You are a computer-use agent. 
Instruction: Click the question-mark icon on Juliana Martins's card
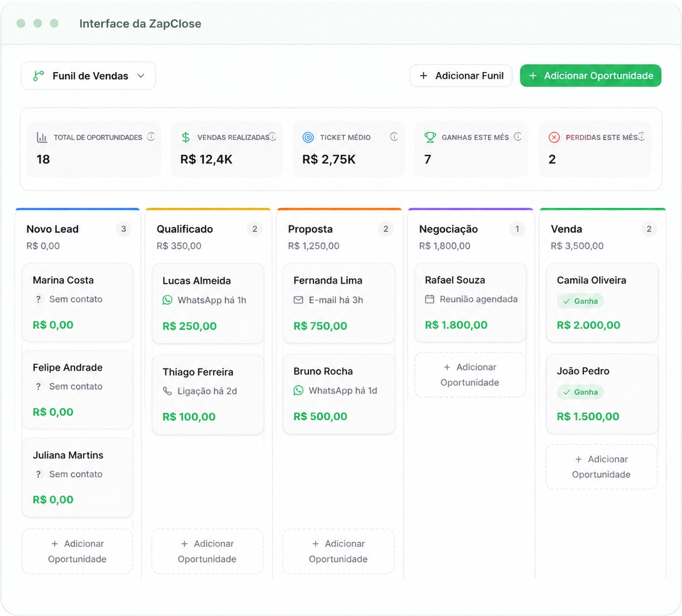tap(38, 474)
